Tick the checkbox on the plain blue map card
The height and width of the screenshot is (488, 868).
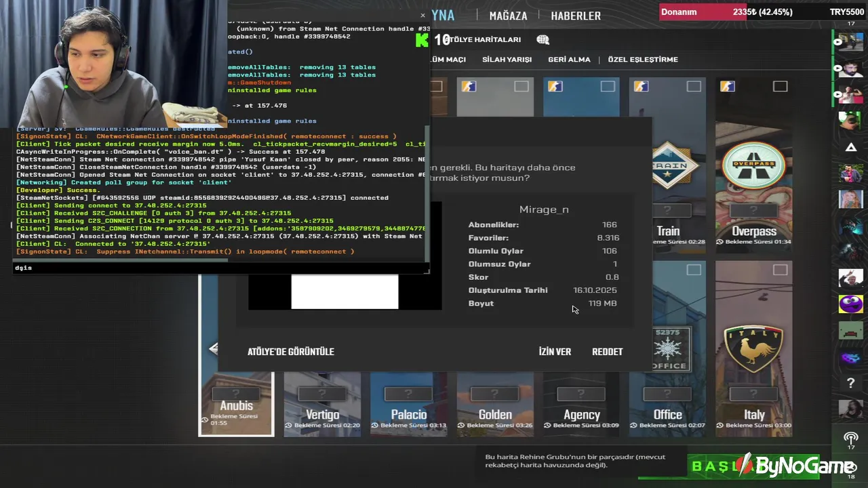click(608, 86)
